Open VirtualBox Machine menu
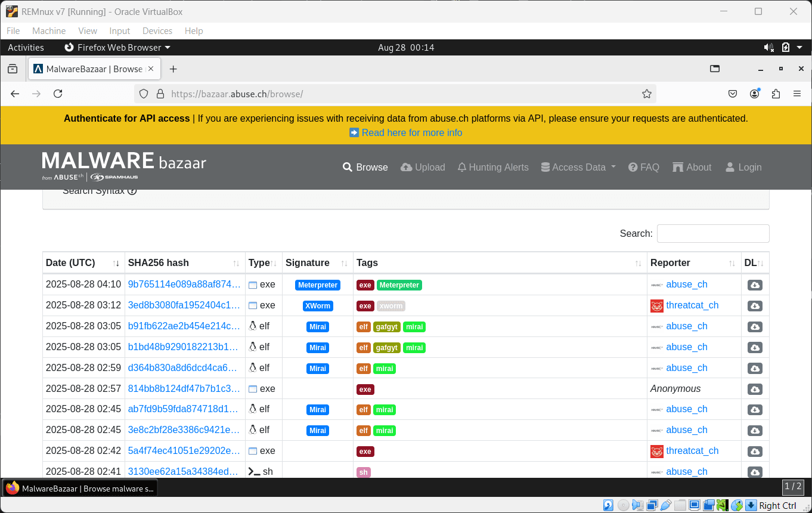 (49, 31)
